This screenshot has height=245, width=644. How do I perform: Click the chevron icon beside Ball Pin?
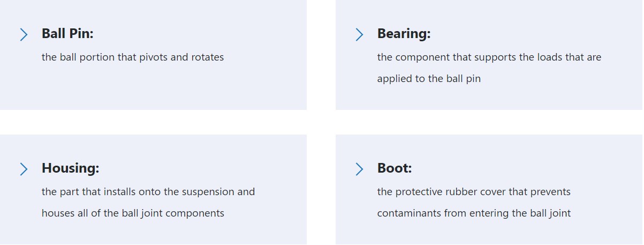click(x=24, y=35)
